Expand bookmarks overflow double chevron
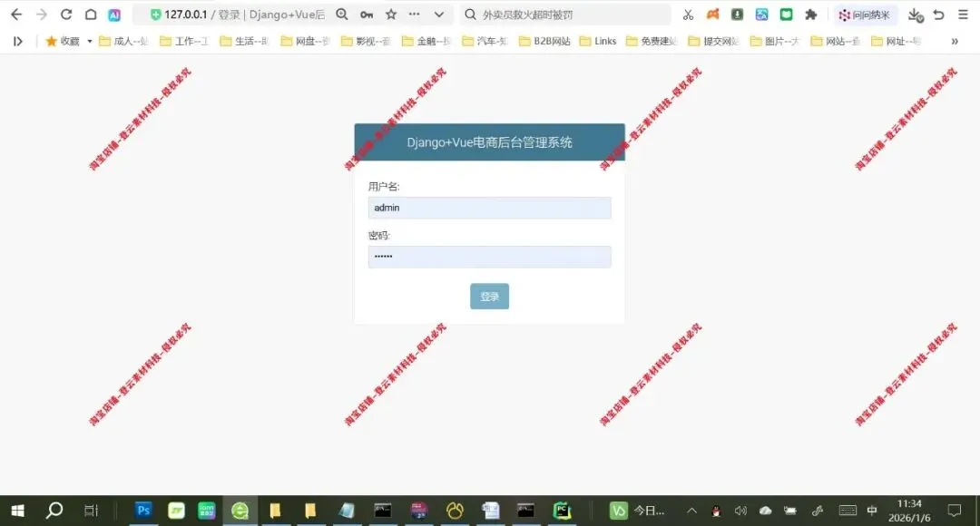 (x=955, y=41)
